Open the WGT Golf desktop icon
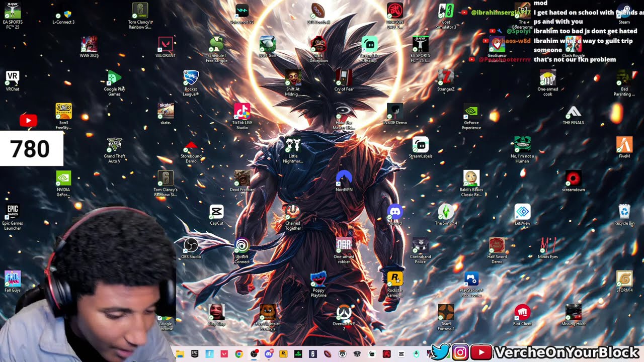Viewport: 644px width, 362px height. (268, 47)
